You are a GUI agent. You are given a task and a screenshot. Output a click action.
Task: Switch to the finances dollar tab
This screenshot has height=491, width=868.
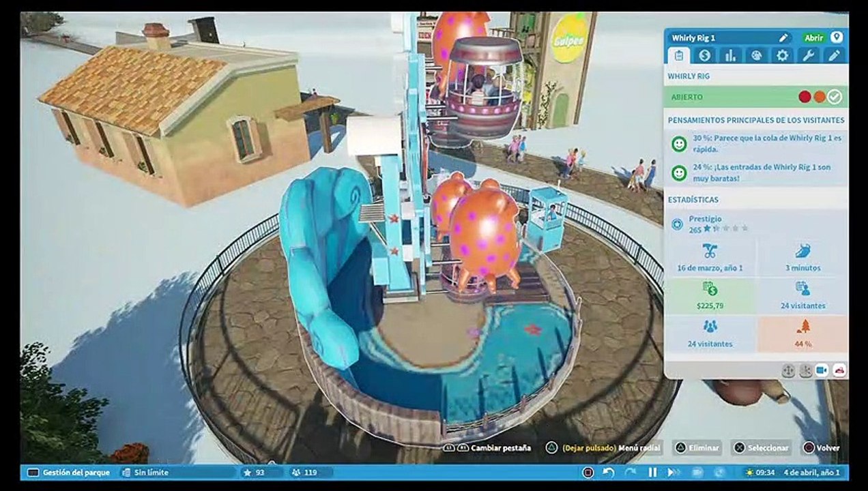704,56
